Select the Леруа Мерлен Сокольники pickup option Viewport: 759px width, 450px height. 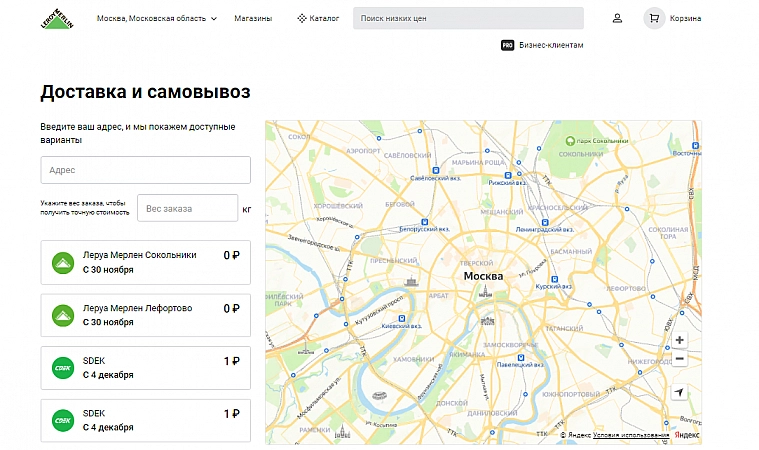point(146,262)
